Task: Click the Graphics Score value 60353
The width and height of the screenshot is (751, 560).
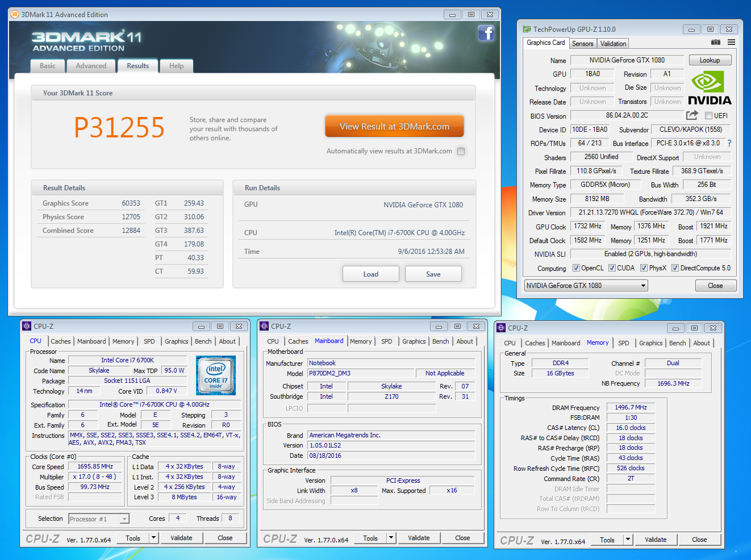Action: coord(131,203)
